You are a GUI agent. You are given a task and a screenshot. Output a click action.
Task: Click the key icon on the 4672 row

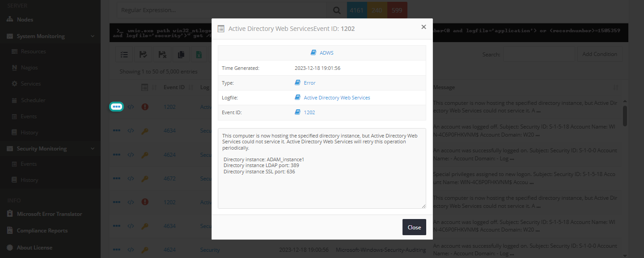pyautogui.click(x=145, y=178)
